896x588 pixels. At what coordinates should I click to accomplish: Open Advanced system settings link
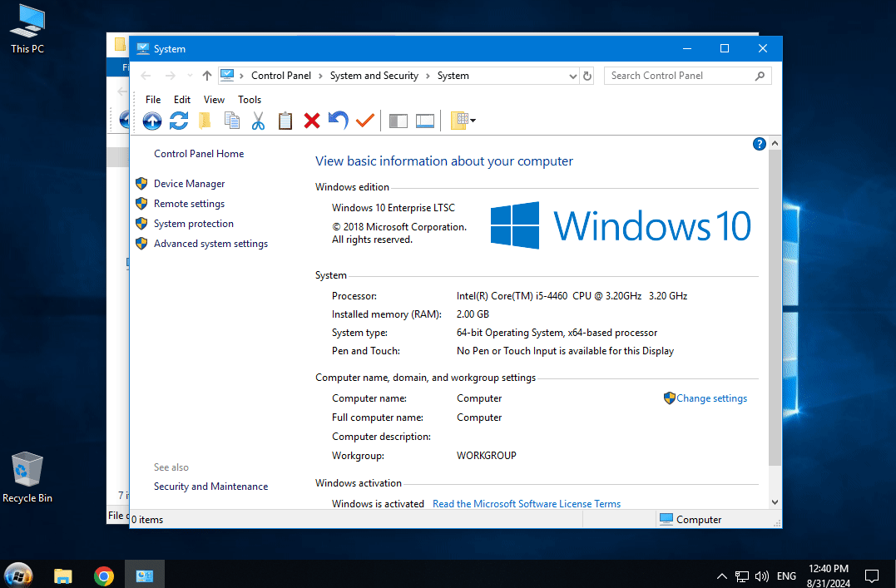click(x=210, y=244)
